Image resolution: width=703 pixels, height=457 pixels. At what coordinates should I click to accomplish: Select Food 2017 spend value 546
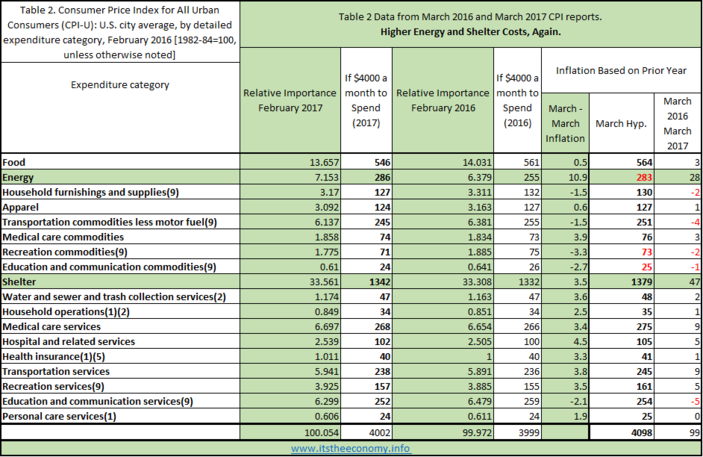coord(382,162)
